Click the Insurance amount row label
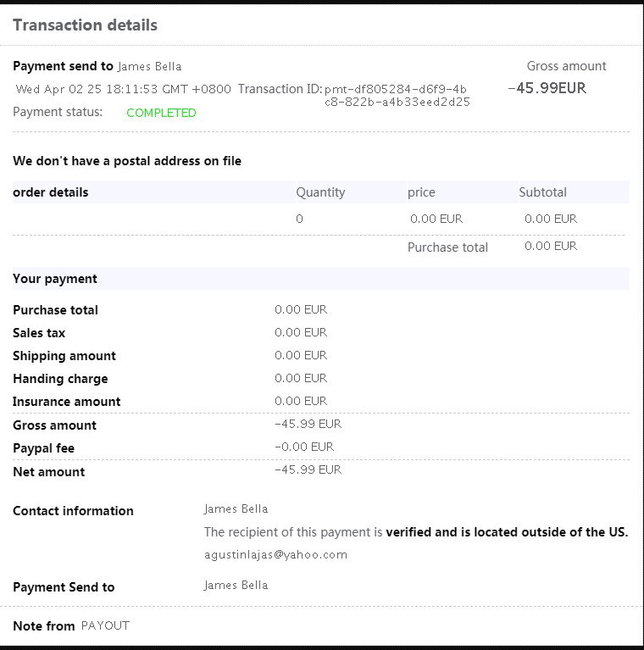 [67, 402]
